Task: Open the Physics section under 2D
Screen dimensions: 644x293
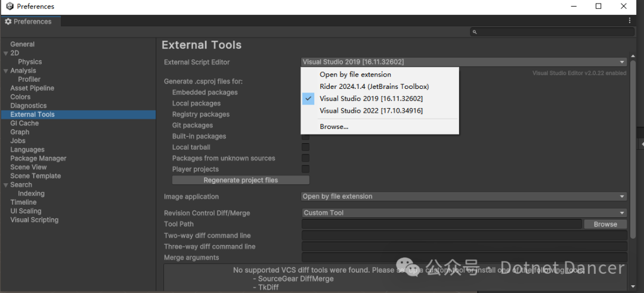Action: click(x=30, y=61)
